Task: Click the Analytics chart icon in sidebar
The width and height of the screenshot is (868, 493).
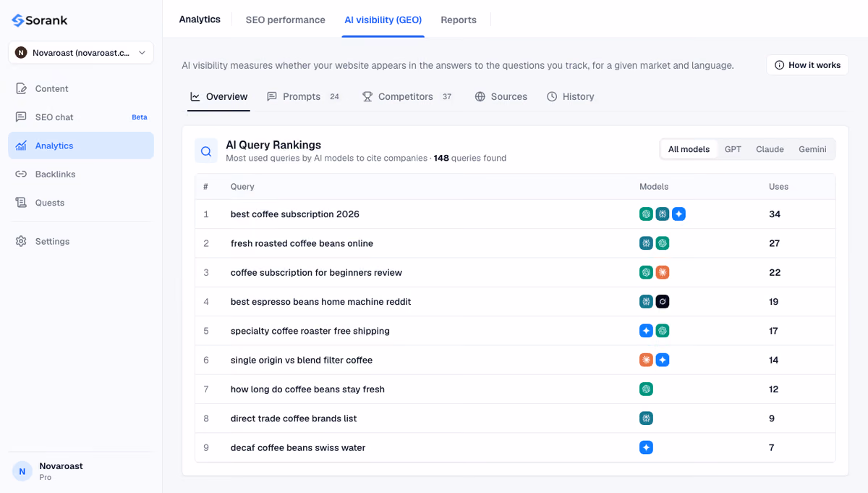Action: [21, 146]
